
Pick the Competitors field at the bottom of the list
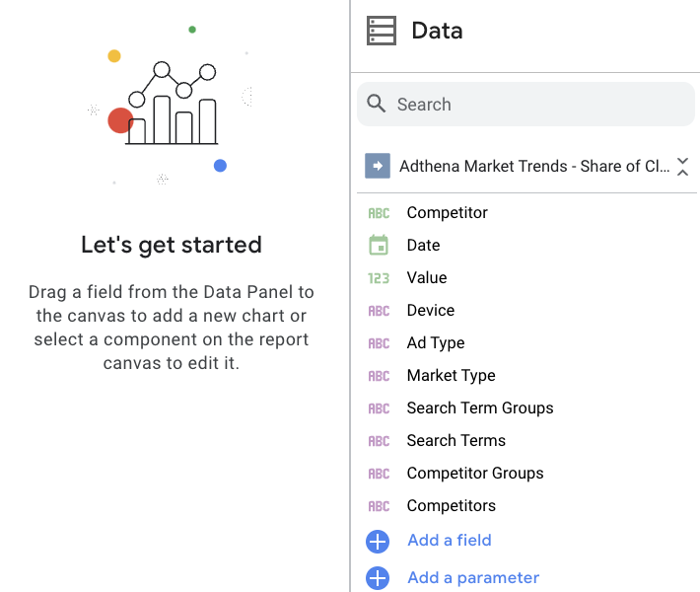point(451,506)
